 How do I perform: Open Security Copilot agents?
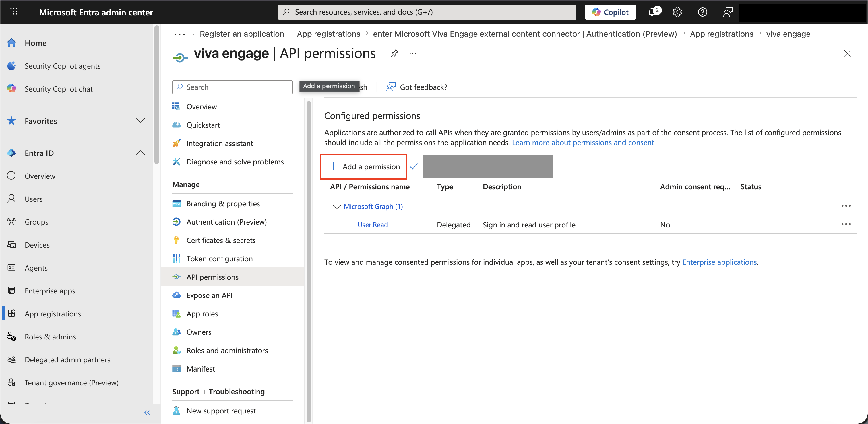(62, 66)
